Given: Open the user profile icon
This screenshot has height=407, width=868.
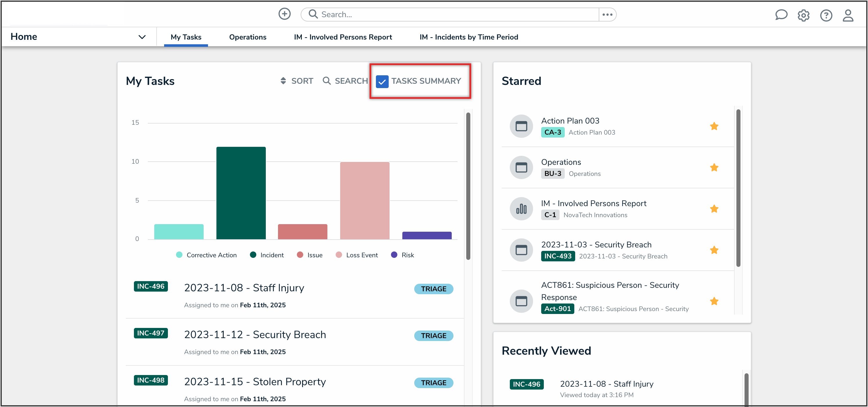Looking at the screenshot, I should pyautogui.click(x=848, y=15).
